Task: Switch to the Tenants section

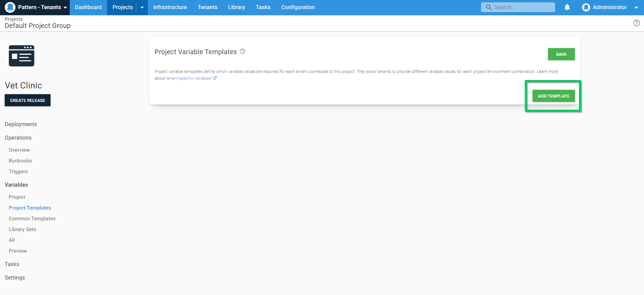Action: click(207, 7)
